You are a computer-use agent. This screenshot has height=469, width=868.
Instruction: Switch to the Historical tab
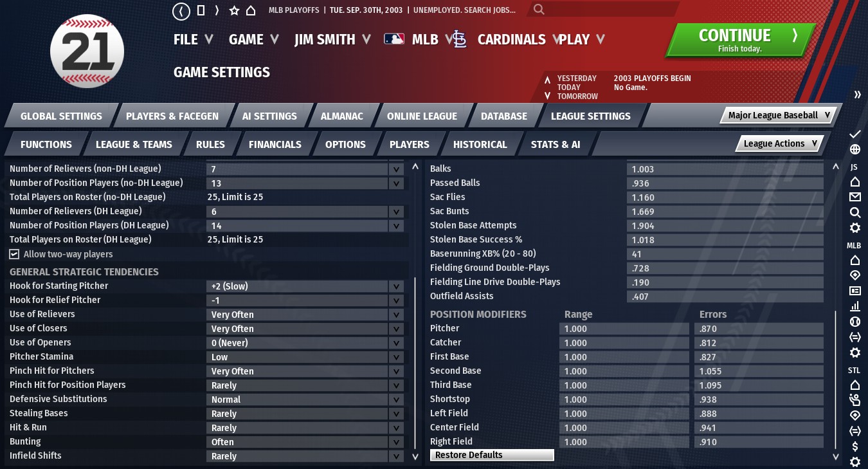(x=480, y=145)
